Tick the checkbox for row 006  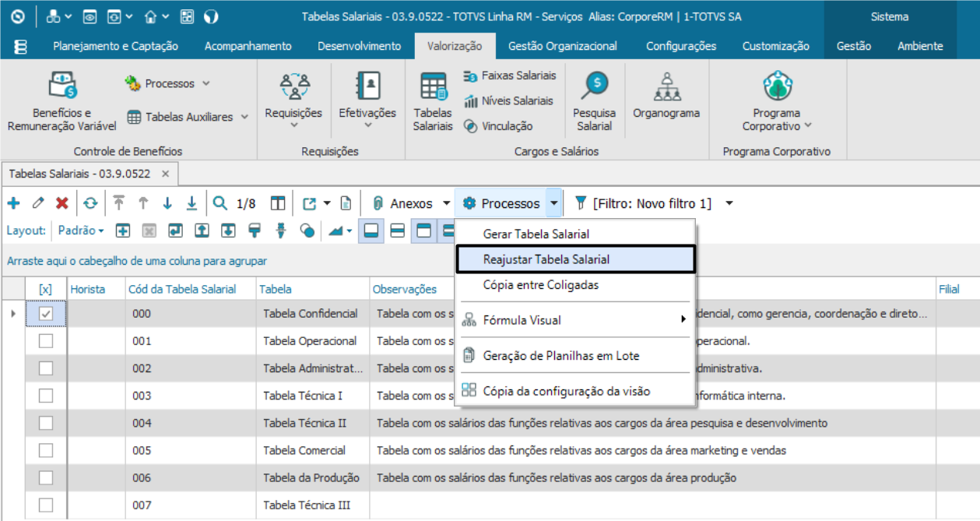tap(46, 477)
